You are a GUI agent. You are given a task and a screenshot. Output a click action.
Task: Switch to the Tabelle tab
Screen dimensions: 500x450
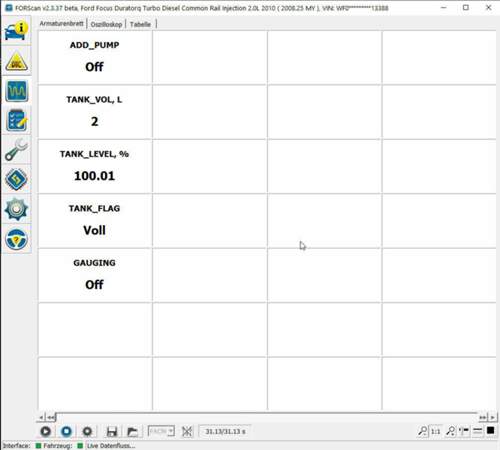tap(140, 24)
